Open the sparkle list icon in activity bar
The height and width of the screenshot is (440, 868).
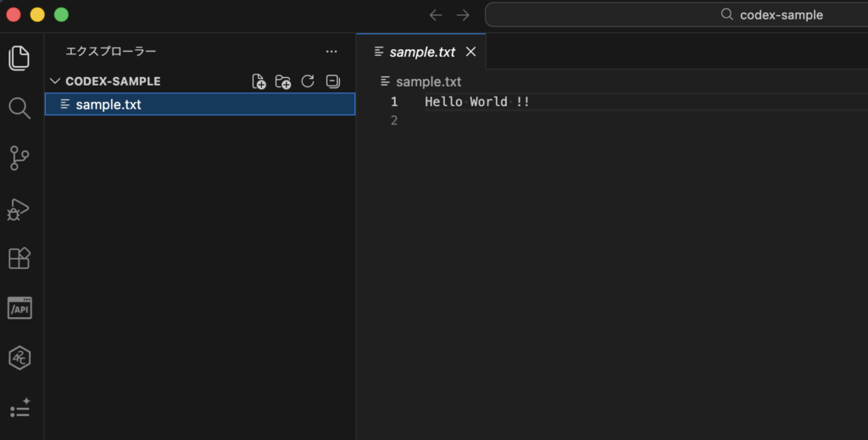[19, 408]
